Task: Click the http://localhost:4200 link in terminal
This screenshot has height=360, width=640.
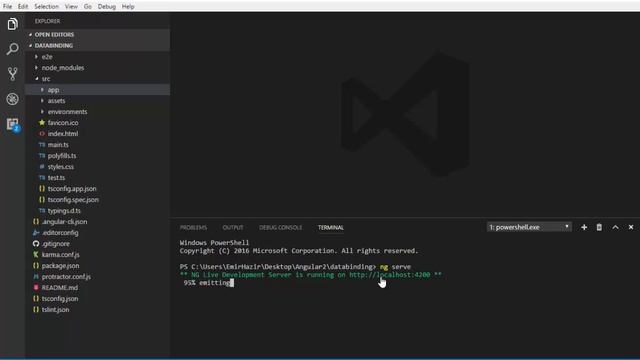Action: tap(389, 275)
